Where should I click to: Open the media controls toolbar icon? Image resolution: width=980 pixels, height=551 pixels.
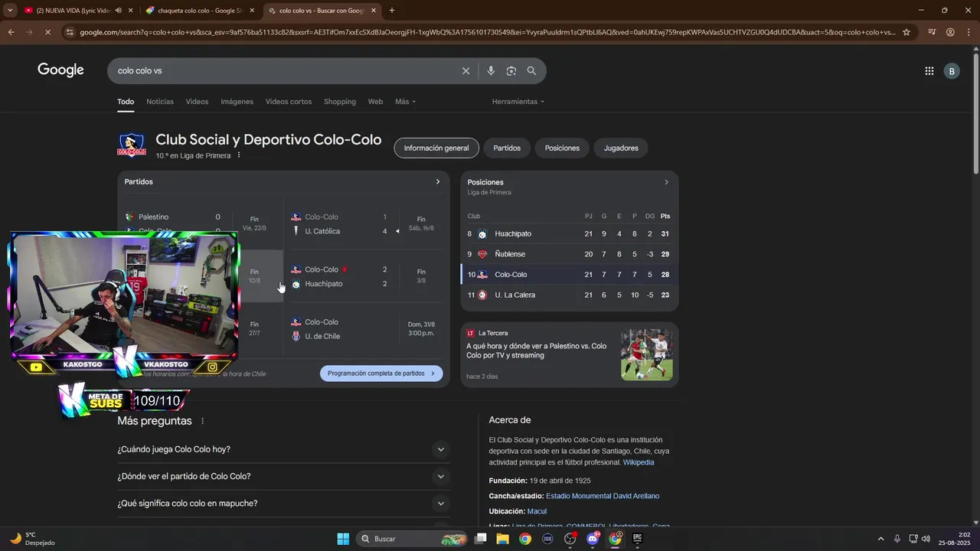tap(932, 32)
